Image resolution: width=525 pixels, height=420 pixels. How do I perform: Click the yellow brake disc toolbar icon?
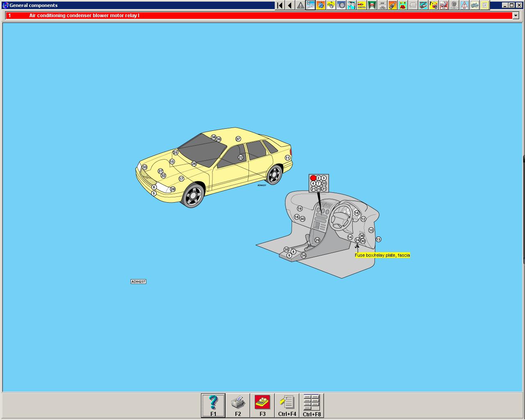point(331,5)
